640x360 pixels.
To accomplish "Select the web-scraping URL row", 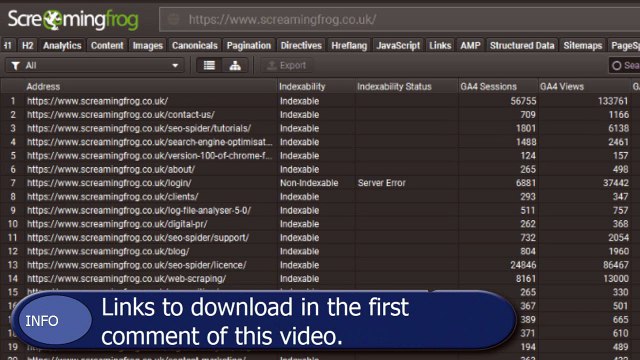I will (127, 279).
